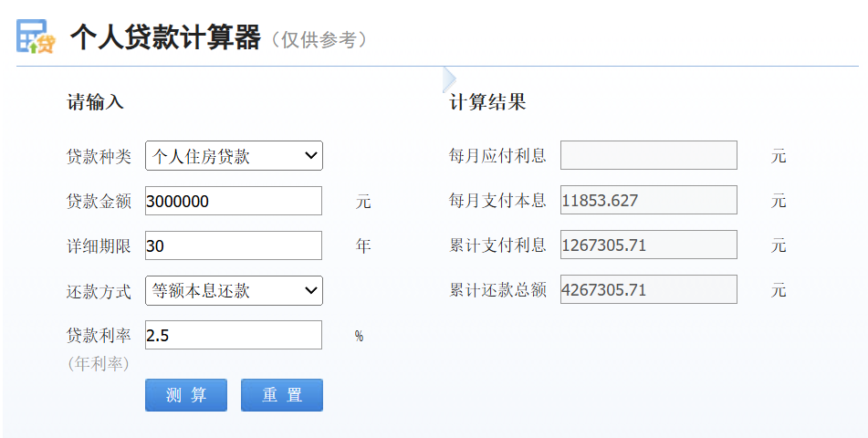This screenshot has width=868, height=438.
Task: Click the 累计还款总额 result field
Action: tap(648, 289)
